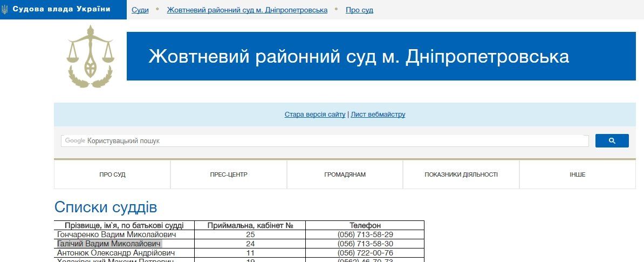Open the Лист вебмайстру link
The image size is (644, 262).
point(378,115)
